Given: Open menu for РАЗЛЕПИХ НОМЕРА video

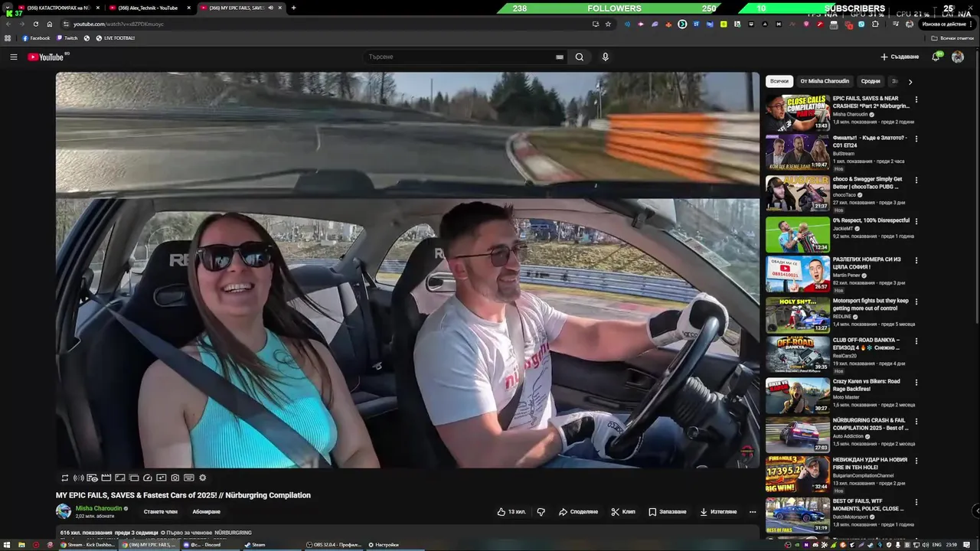Looking at the screenshot, I should [916, 260].
